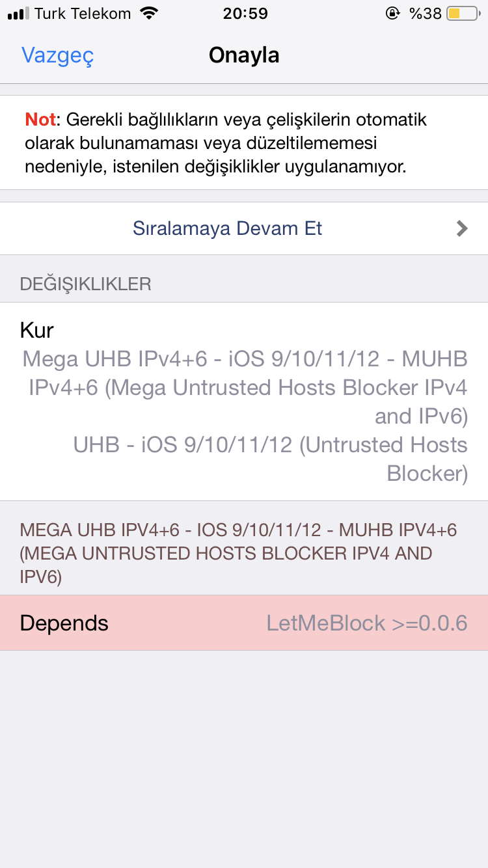Tap the DEĞIŞIKLIKLER section header
This screenshot has width=488, height=868.
(x=86, y=284)
